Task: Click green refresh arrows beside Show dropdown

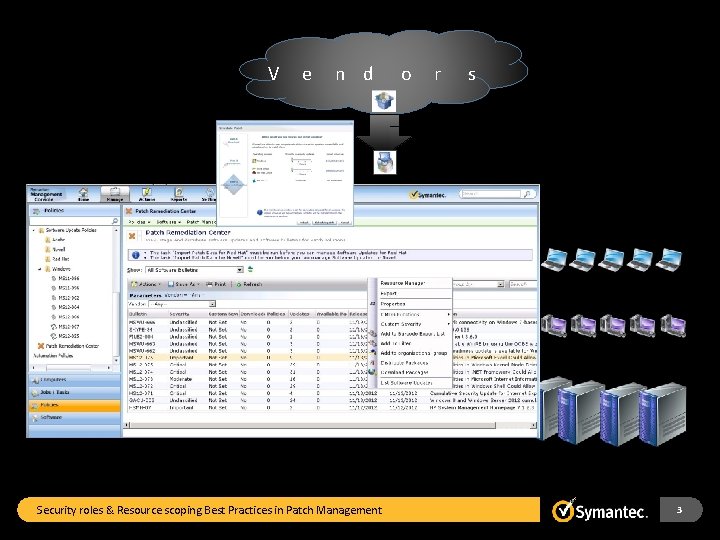Action: pyautogui.click(x=250, y=270)
